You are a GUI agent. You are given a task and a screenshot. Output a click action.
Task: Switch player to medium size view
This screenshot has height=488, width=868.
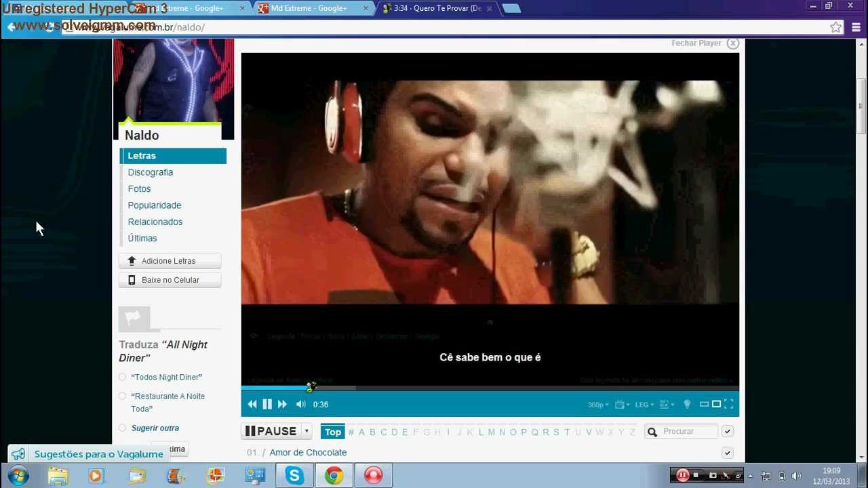[x=716, y=405]
